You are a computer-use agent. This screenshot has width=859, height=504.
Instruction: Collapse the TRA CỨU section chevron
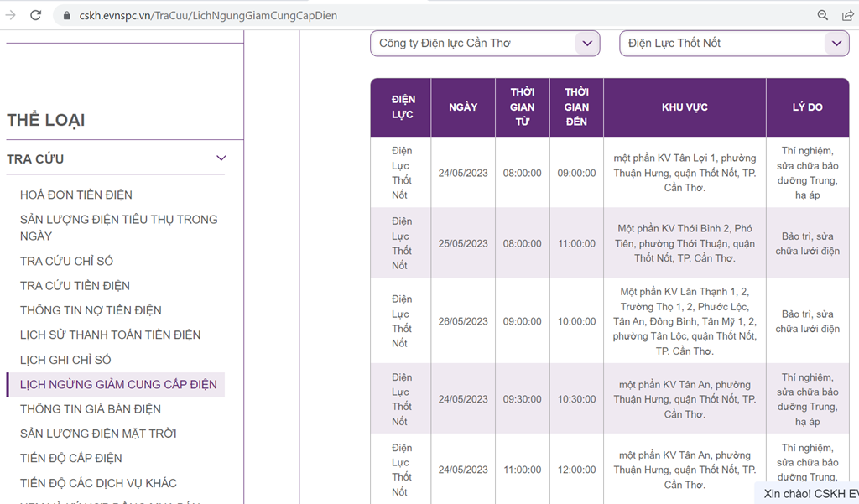(x=221, y=158)
